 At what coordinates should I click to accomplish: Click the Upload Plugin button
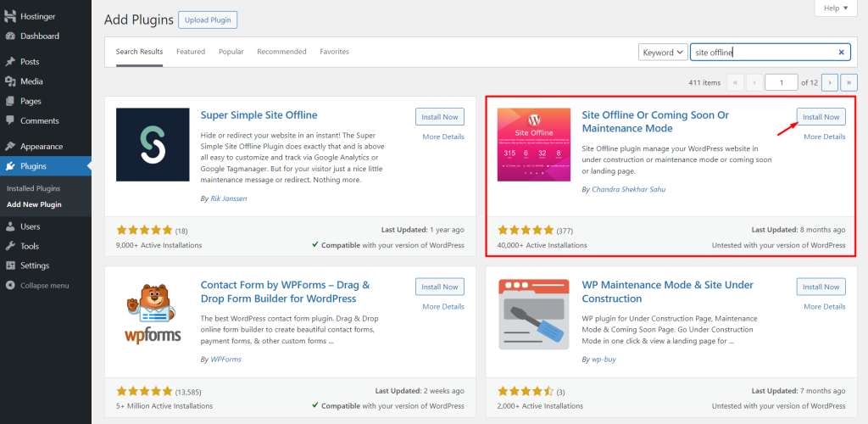[x=208, y=20]
